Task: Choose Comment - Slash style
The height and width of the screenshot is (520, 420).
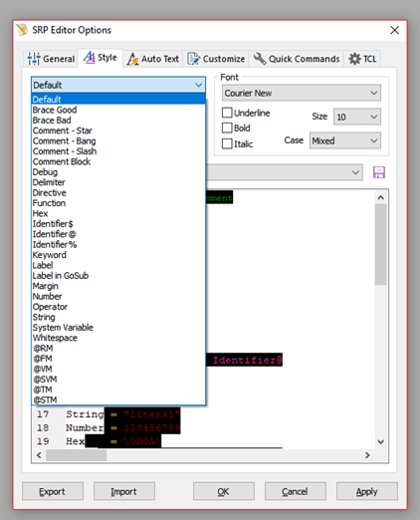Action: (x=118, y=151)
